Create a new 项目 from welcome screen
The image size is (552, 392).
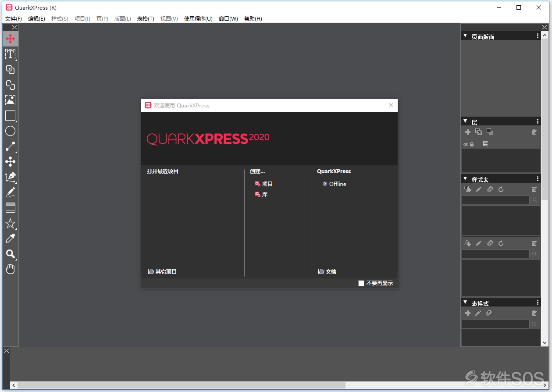264,184
